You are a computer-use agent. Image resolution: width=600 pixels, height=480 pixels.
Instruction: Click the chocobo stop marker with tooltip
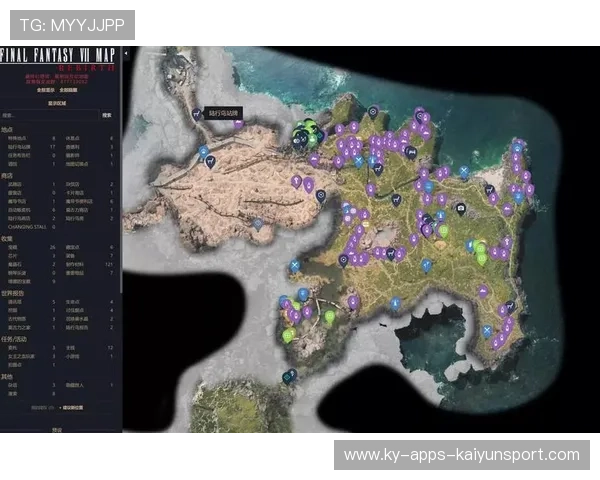196,115
